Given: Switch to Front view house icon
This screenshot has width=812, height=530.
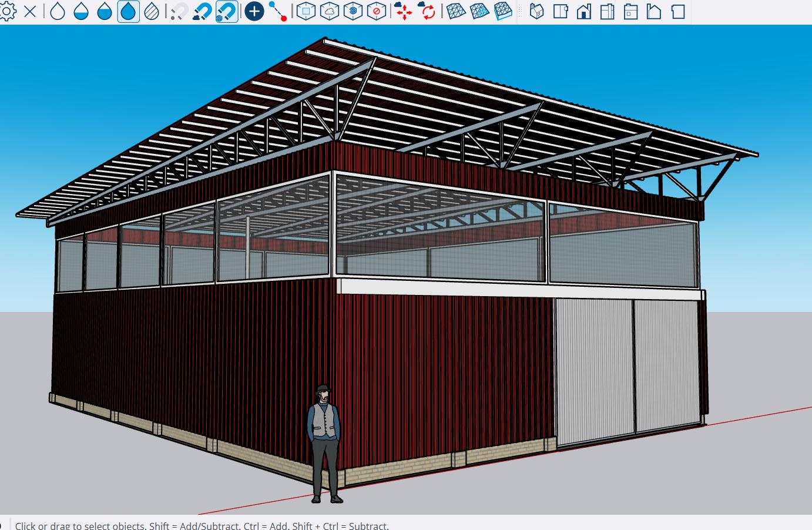Looking at the screenshot, I should pos(583,11).
